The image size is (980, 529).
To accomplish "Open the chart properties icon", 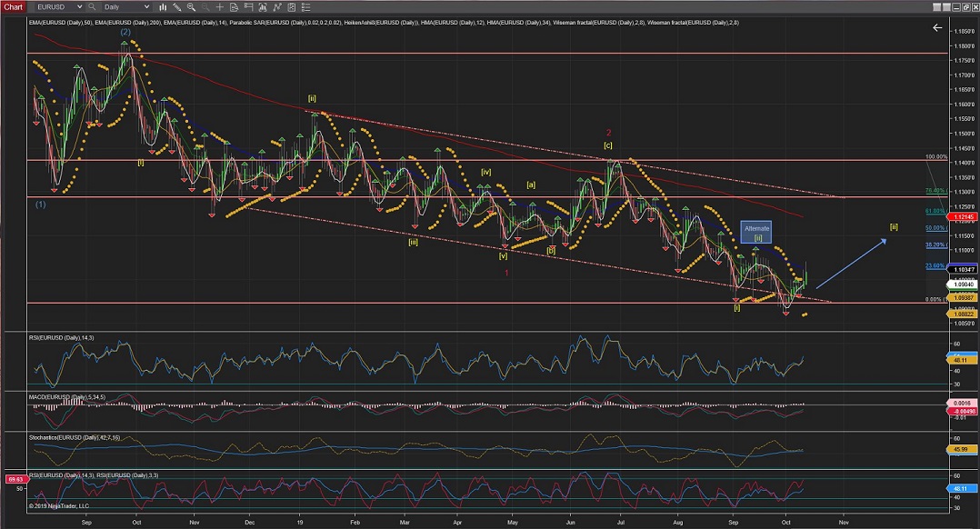I will 291,7.
